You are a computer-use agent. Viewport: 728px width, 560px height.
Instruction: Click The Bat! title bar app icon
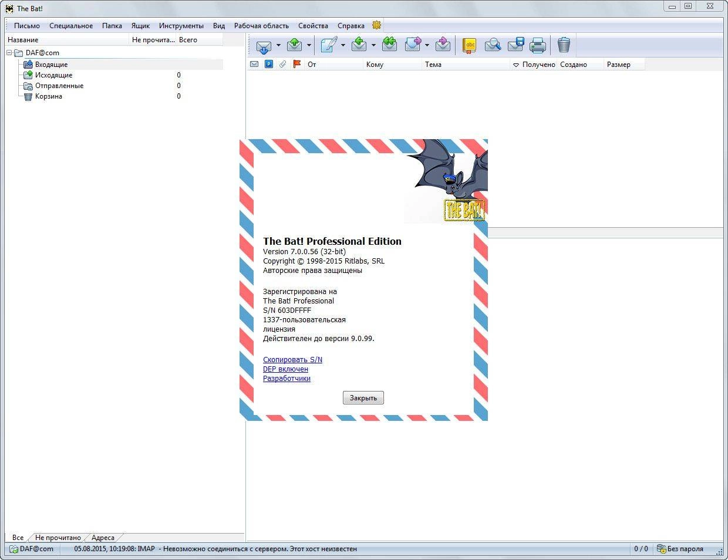(x=9, y=8)
